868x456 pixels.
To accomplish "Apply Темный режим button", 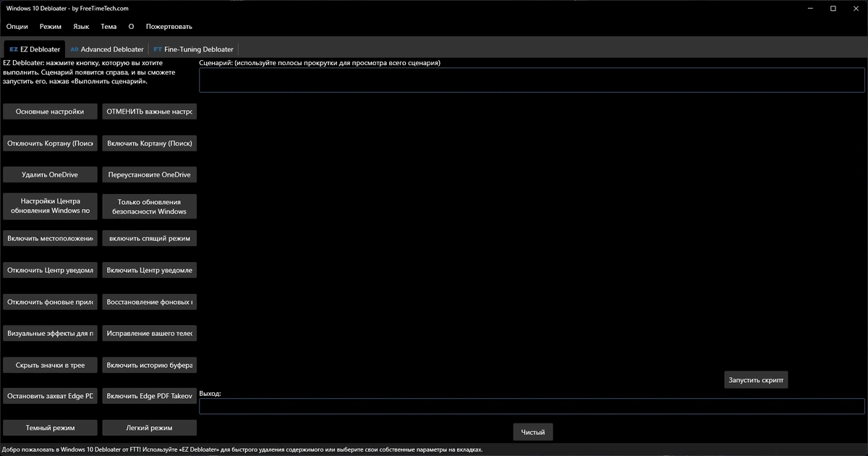I will tap(50, 428).
